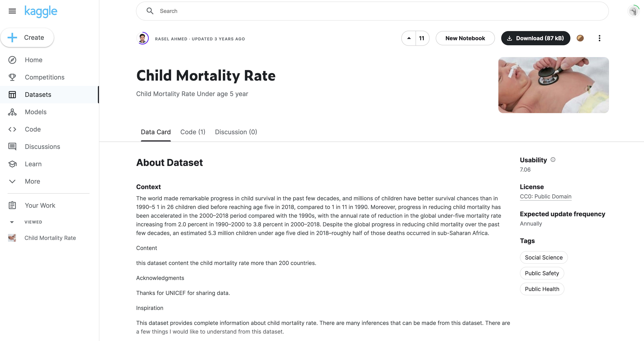Click the Code brackets icon

click(12, 129)
